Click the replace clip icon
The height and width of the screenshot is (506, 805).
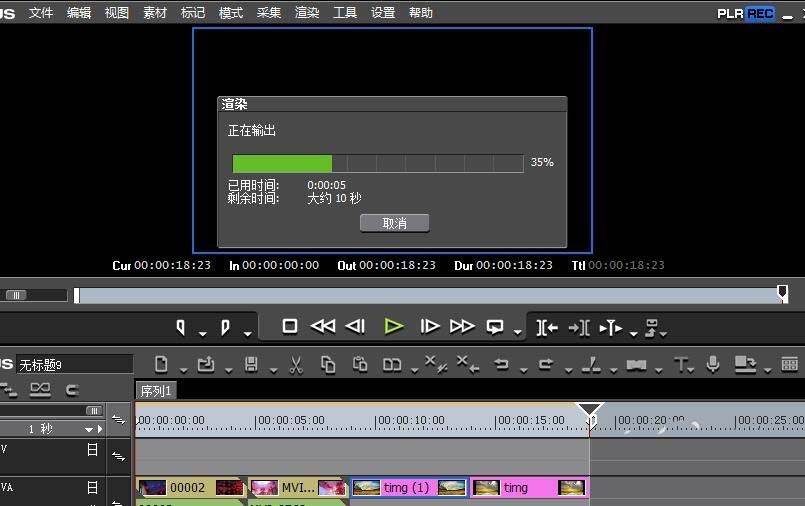coord(392,365)
